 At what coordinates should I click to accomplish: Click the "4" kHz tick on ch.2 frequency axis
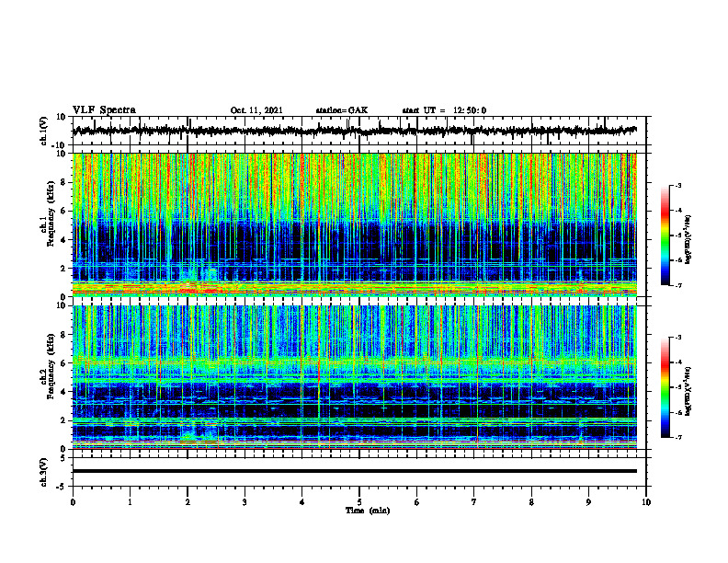click(x=63, y=392)
